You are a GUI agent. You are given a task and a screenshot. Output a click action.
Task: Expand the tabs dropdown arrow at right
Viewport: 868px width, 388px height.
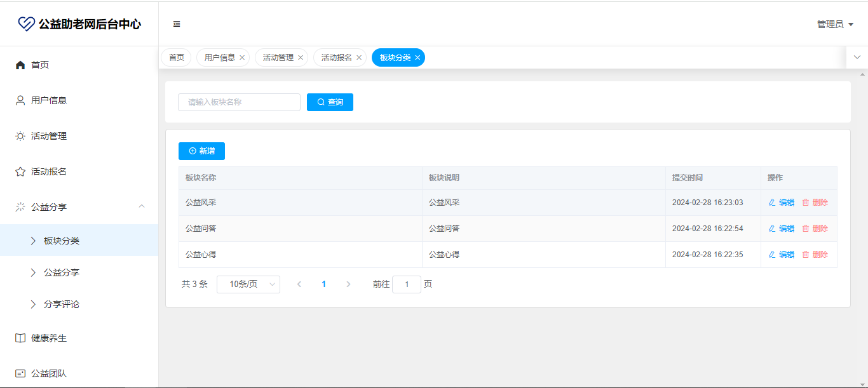[857, 57]
